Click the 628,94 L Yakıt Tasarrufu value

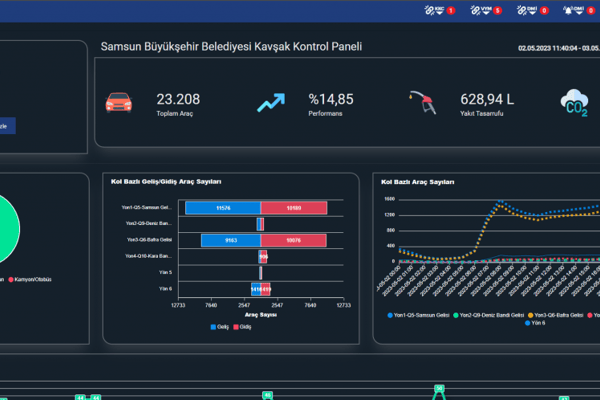pos(487,99)
